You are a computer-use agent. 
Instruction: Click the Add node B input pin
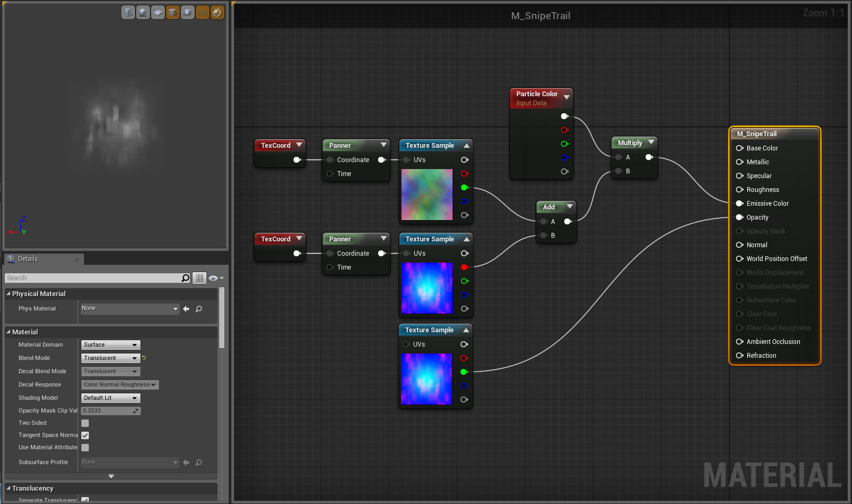point(544,236)
